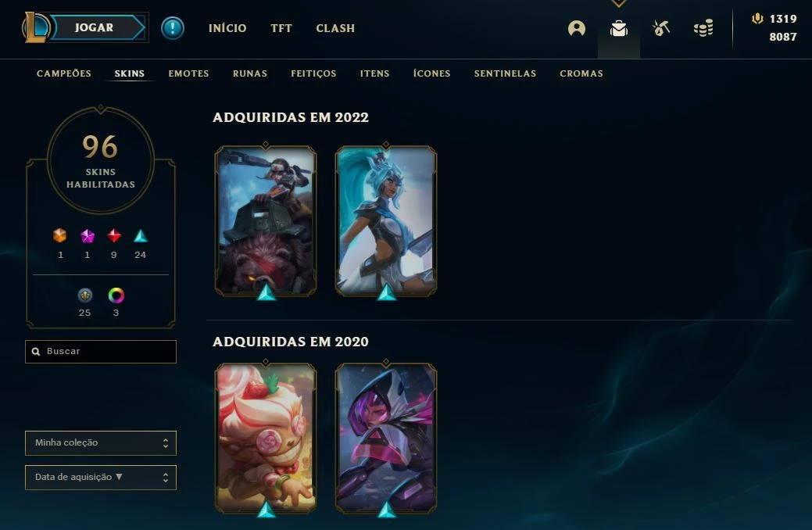Image resolution: width=812 pixels, height=530 pixels.
Task: Select the legacy skins badge icon
Action: coord(85,295)
